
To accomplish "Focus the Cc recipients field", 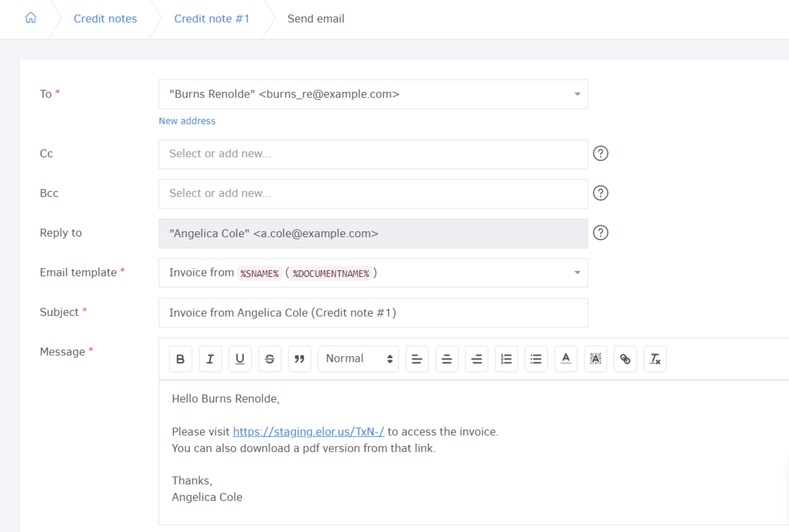I will pos(373,154).
